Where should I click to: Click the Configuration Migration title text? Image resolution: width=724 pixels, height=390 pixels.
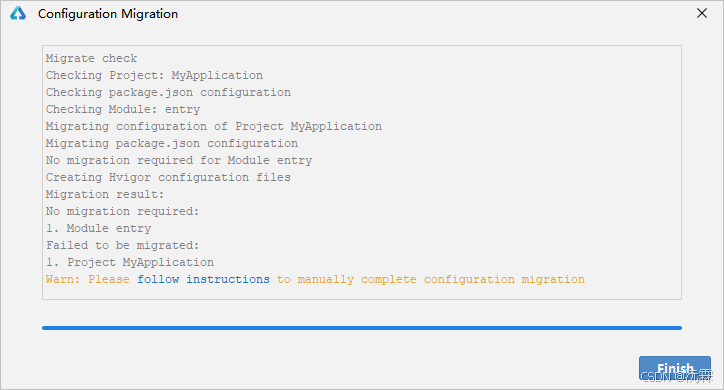tap(108, 14)
